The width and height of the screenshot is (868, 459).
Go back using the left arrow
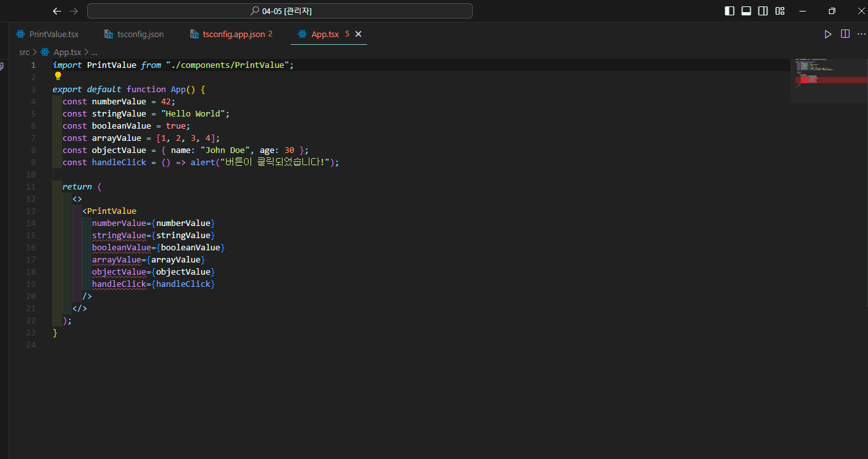57,11
